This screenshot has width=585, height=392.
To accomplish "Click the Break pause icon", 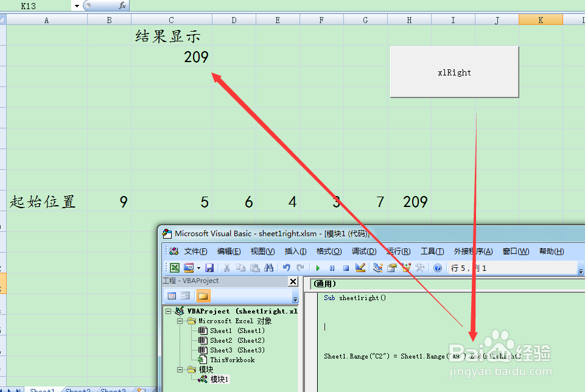I will [332, 268].
